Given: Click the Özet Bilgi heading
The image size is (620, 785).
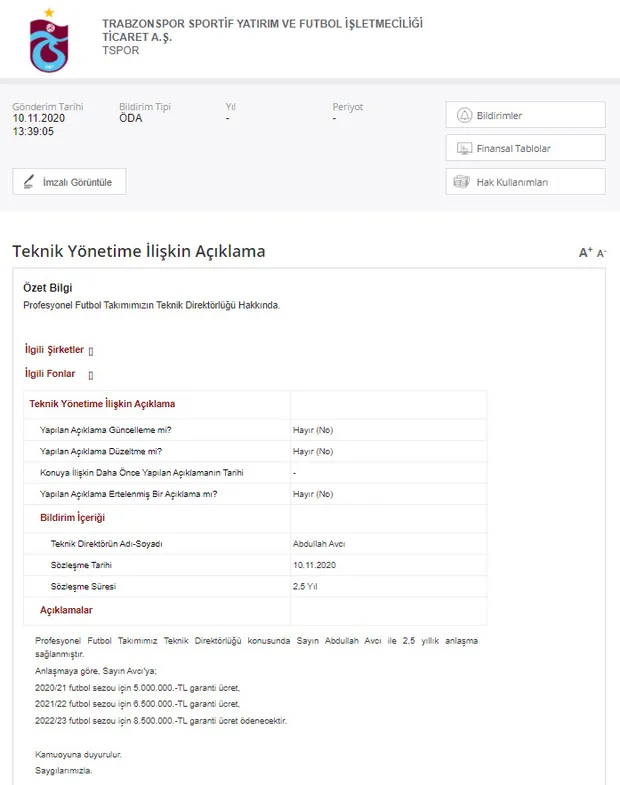Looking at the screenshot, I should pos(48,288).
